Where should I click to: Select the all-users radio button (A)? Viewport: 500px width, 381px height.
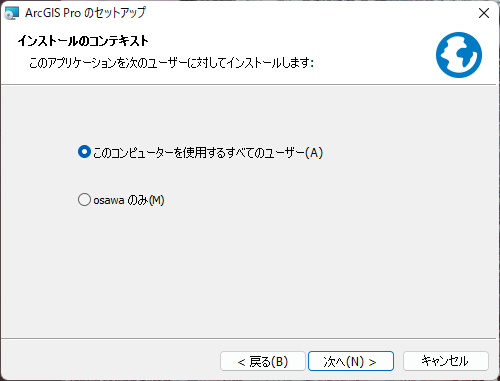point(84,152)
